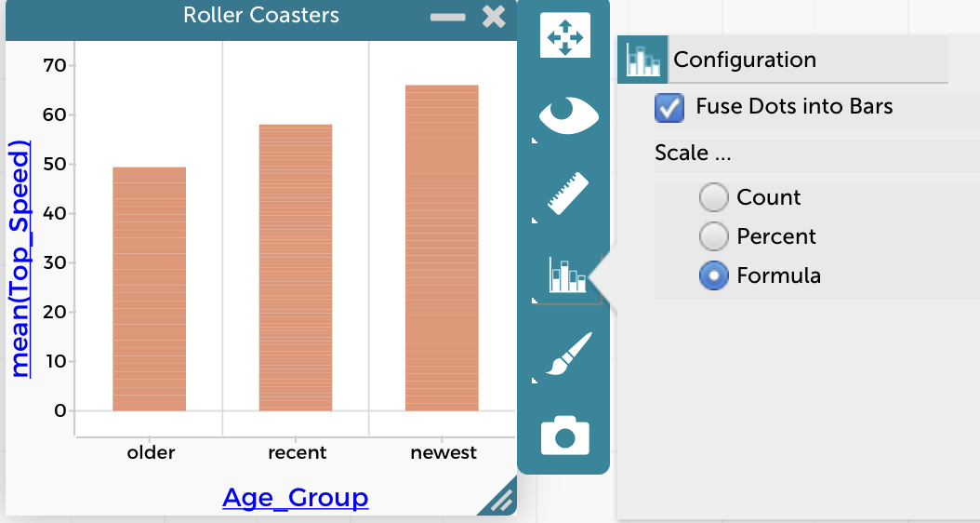Open the eye hide/show menu
The image size is (980, 523).
coord(566,114)
